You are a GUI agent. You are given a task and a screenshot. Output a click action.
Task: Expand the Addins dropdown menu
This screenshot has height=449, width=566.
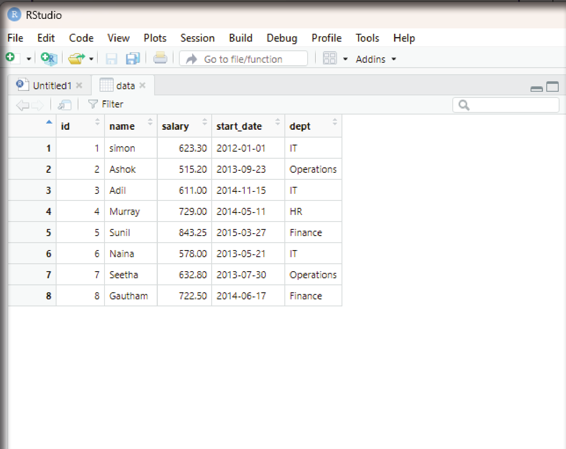[376, 59]
